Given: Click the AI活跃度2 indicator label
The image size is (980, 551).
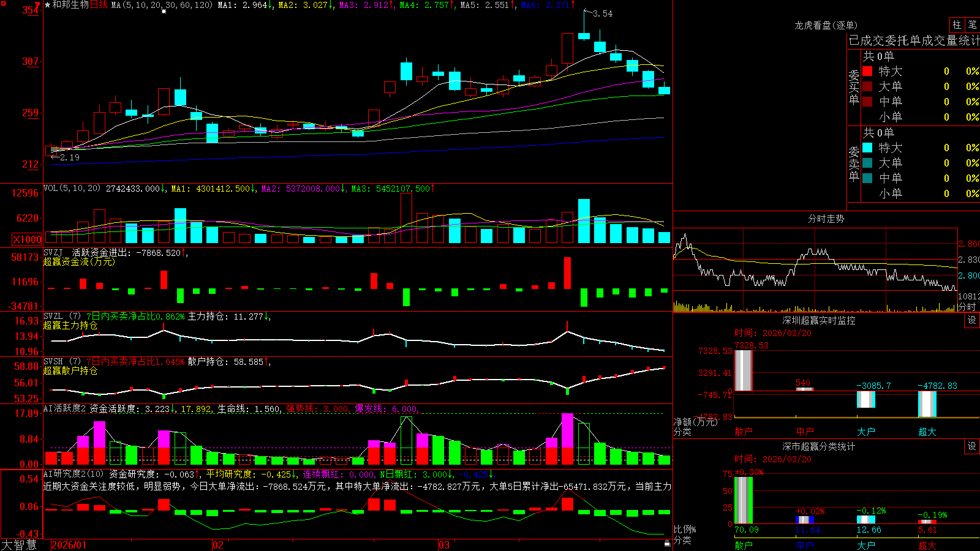Looking at the screenshot, I should 64,408.
